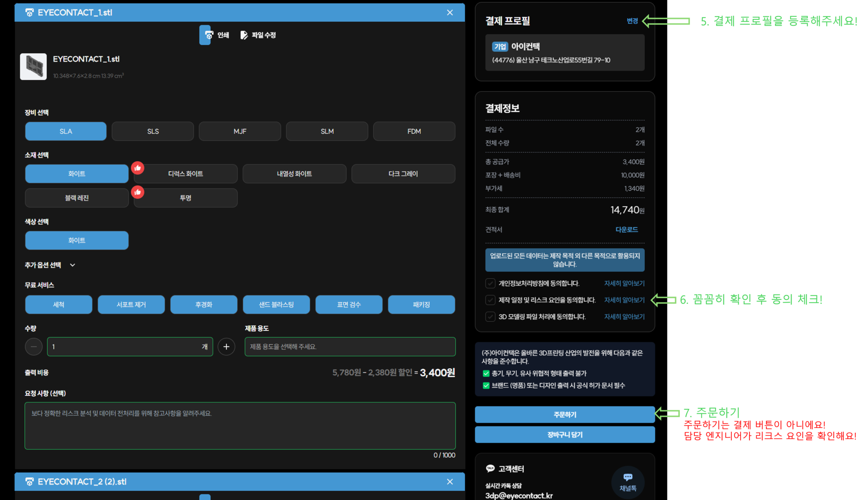Image resolution: width=868 pixels, height=500 pixels.
Task: Choose 다크 그레이 material
Action: point(403,174)
